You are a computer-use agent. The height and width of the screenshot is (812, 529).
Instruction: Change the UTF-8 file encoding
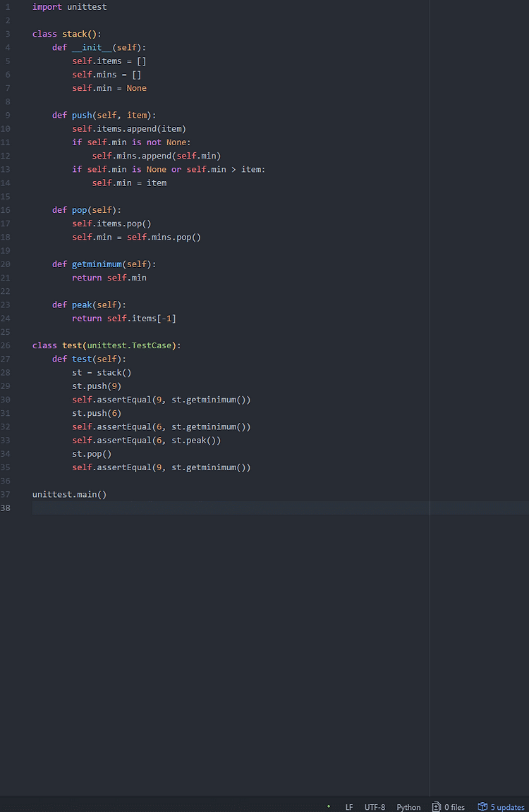click(375, 807)
